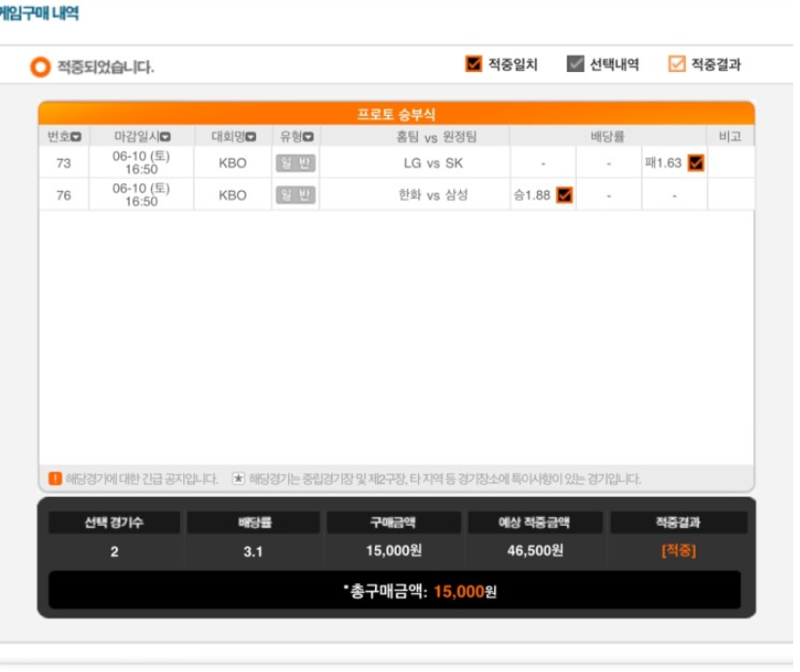Click the [적중] result label
The image size is (800, 672).
point(678,550)
